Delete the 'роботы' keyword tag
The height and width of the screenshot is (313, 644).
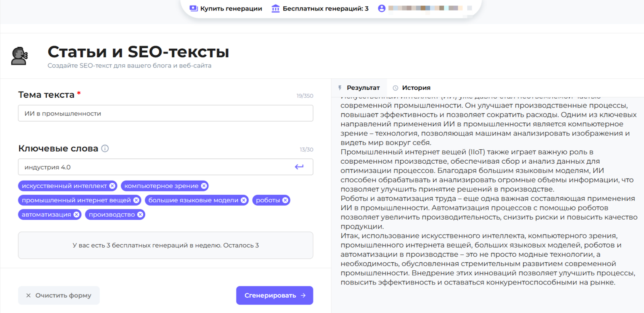point(285,200)
